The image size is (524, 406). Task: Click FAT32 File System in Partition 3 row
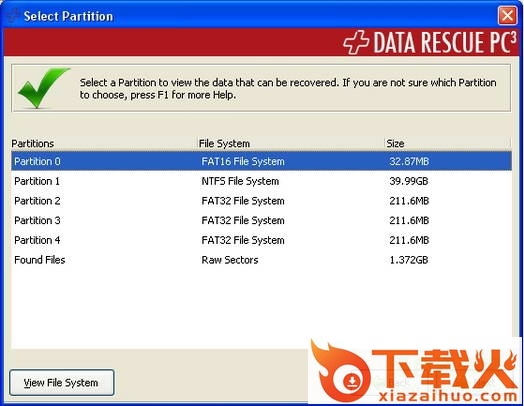(x=243, y=221)
